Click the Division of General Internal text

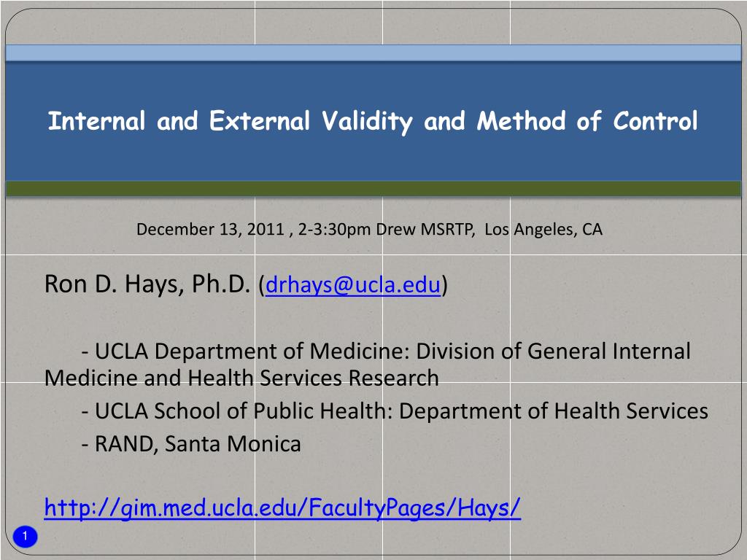[x=554, y=351]
